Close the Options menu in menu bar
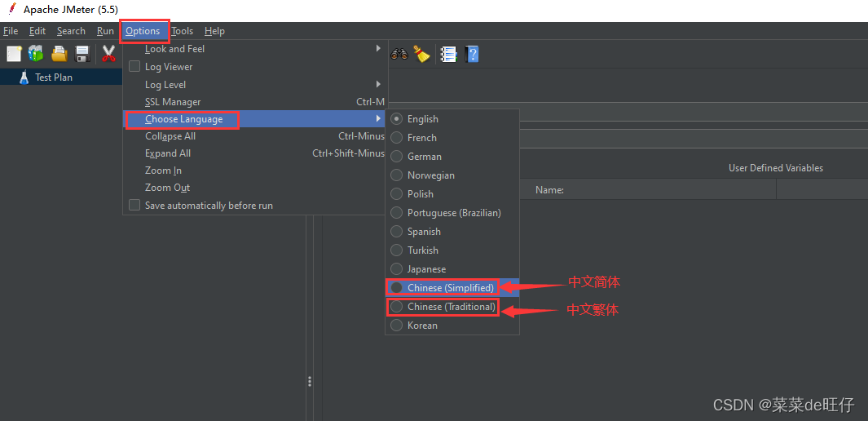This screenshot has height=421, width=868. coord(143,31)
